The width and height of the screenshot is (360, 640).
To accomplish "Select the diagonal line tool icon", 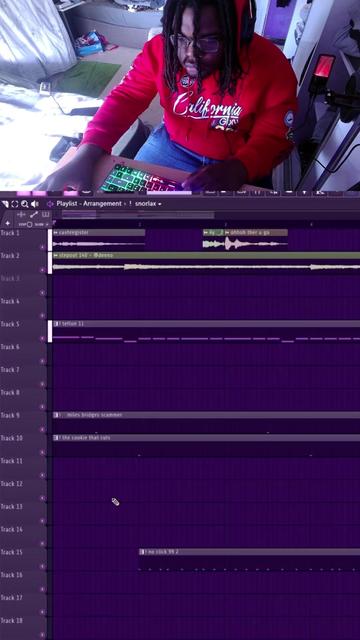I will 34,214.
